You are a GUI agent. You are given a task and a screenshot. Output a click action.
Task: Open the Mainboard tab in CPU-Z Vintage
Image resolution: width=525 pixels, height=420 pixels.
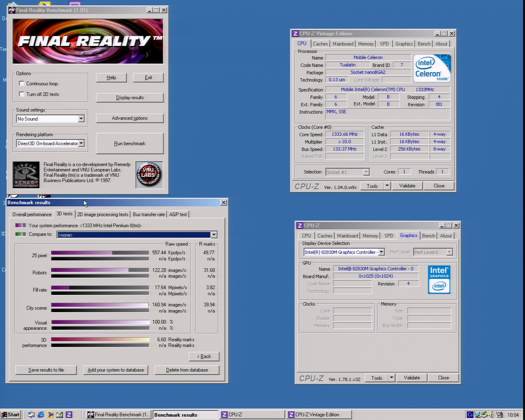pyautogui.click(x=343, y=44)
